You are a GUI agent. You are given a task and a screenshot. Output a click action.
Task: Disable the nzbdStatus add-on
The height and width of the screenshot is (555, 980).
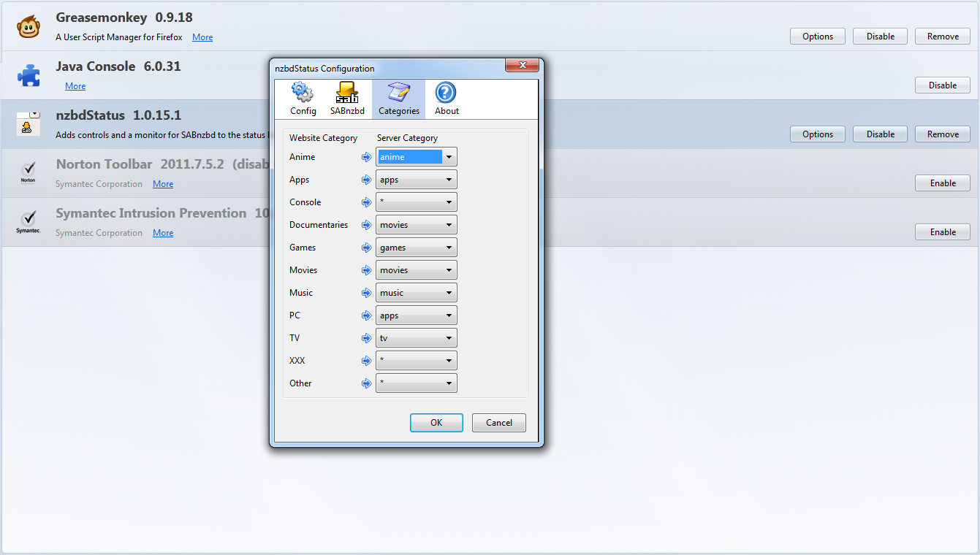tap(881, 134)
